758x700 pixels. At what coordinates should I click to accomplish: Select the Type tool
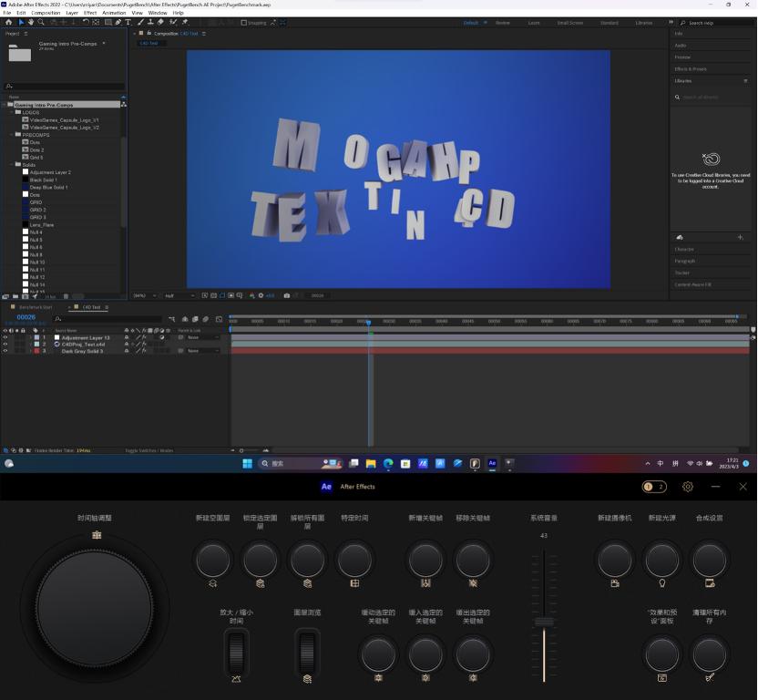click(x=128, y=23)
